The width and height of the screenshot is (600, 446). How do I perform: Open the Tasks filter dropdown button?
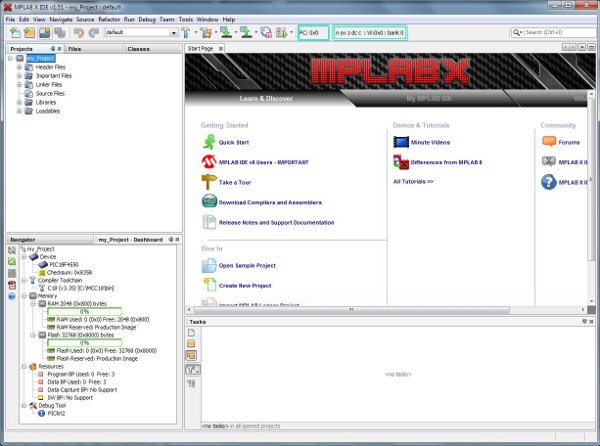[x=192, y=370]
